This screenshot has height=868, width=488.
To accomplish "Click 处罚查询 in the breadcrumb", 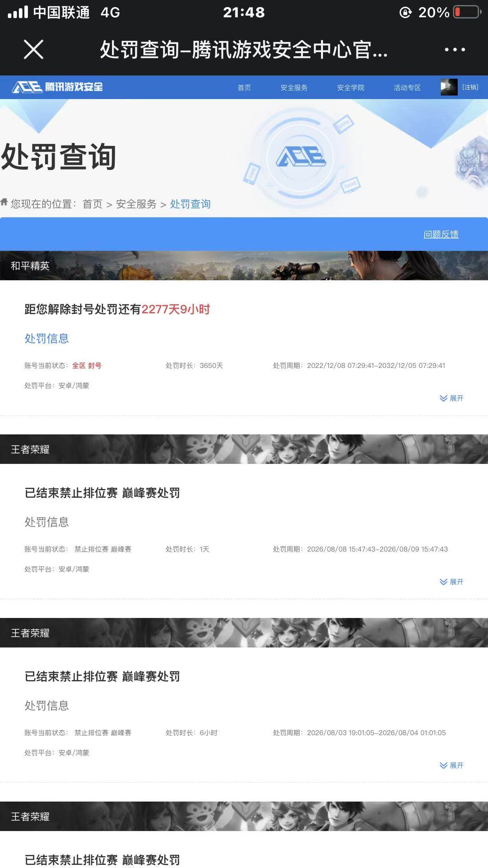I will [190, 204].
